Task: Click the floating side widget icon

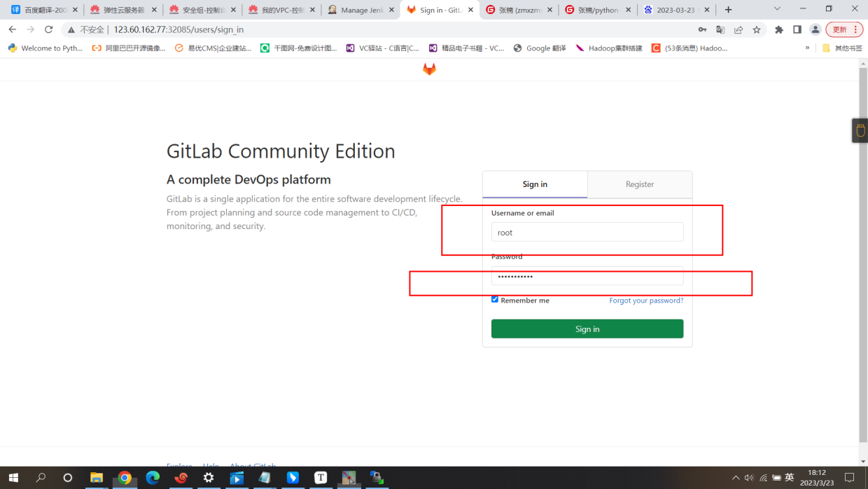Action: click(860, 130)
